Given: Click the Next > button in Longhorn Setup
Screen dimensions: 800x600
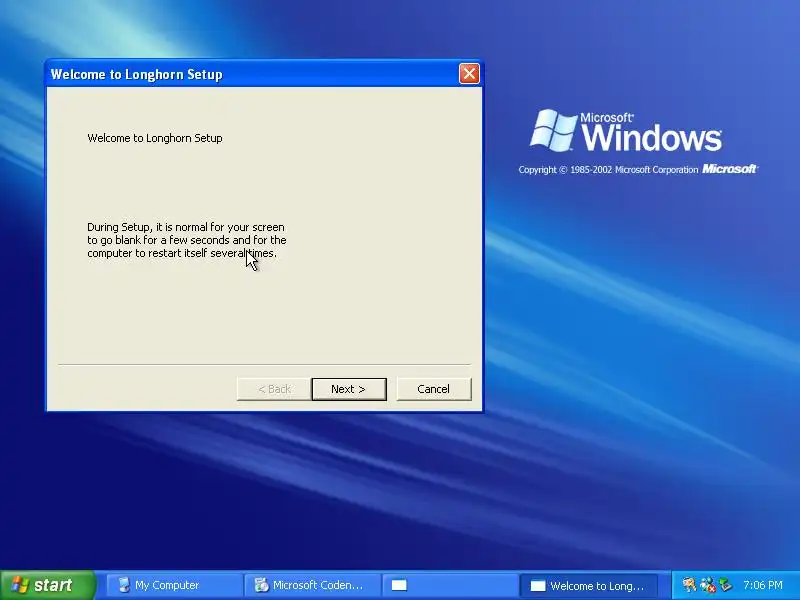Looking at the screenshot, I should [349, 389].
